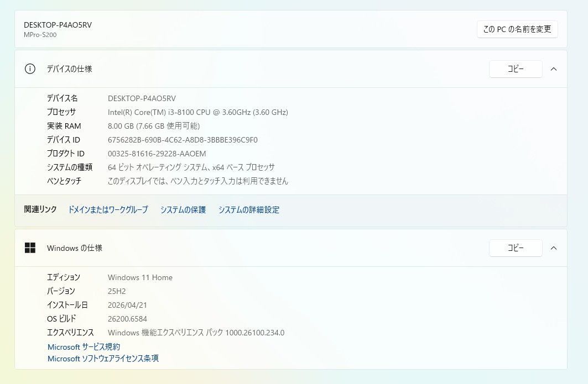
Task: Click the バージョン label
Action: click(x=61, y=292)
